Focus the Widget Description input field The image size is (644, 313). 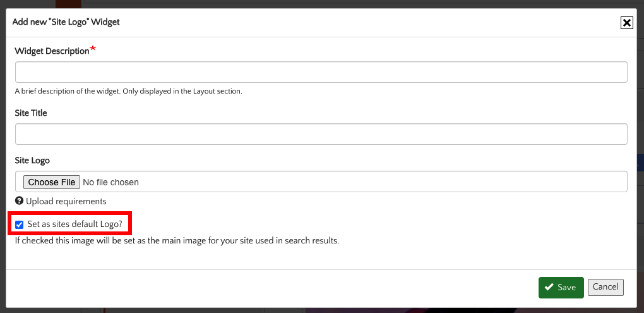(321, 72)
